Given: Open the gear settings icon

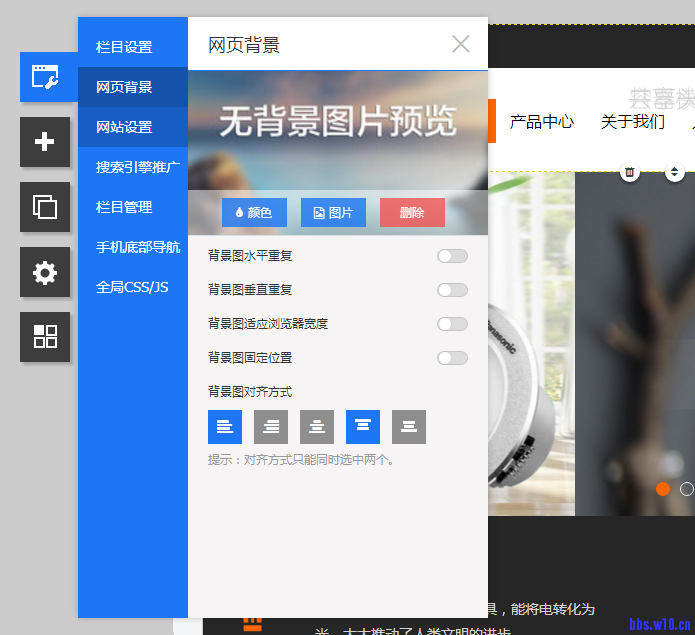Looking at the screenshot, I should [x=45, y=272].
